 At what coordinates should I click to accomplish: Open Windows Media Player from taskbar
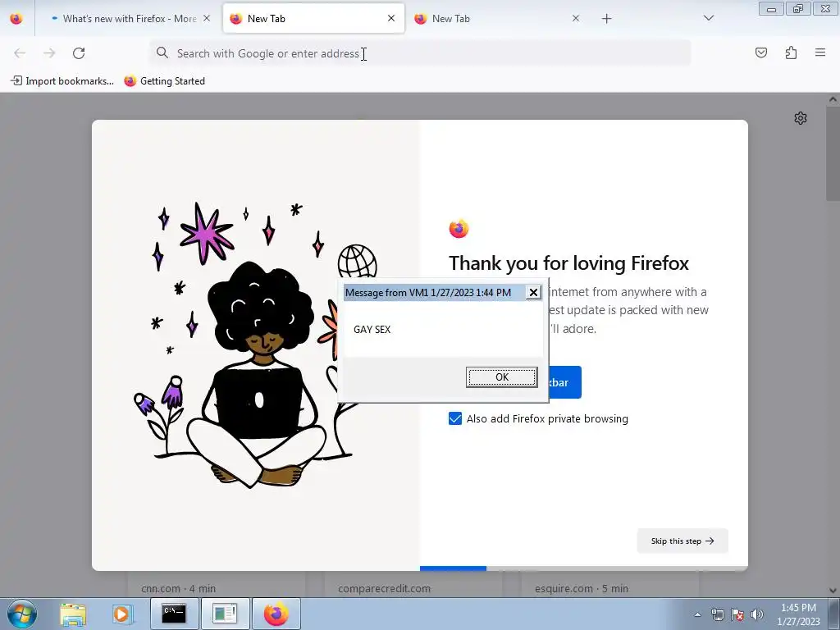pos(123,614)
